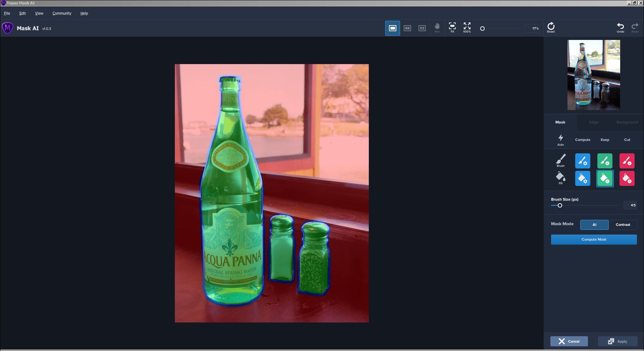This screenshot has height=351, width=644.
Task: Open the File menu
Action: pyautogui.click(x=7, y=13)
